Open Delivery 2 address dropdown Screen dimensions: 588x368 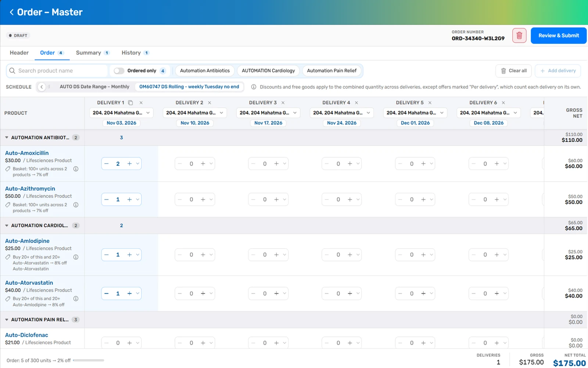click(x=195, y=113)
